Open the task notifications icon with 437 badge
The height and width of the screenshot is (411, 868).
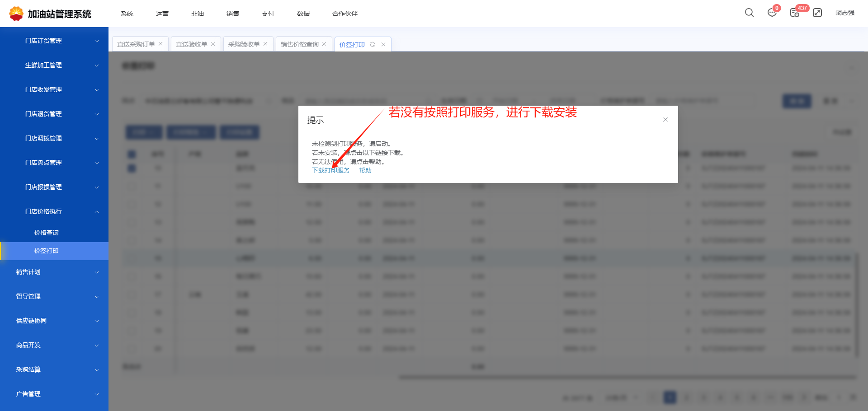pos(794,13)
